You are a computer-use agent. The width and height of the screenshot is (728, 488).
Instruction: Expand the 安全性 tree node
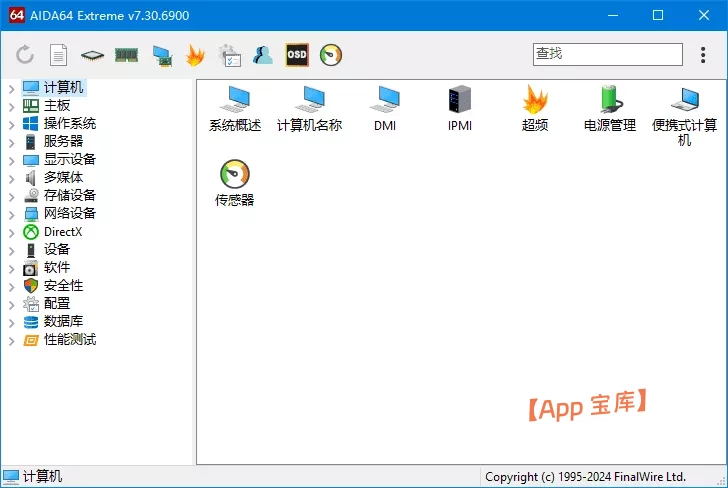tap(12, 286)
